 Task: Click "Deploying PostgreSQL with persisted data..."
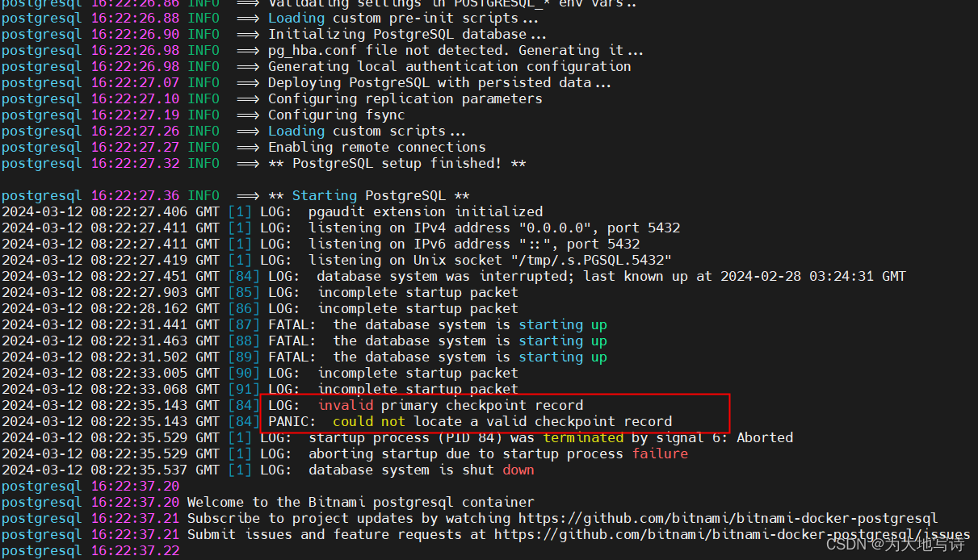pyautogui.click(x=439, y=82)
